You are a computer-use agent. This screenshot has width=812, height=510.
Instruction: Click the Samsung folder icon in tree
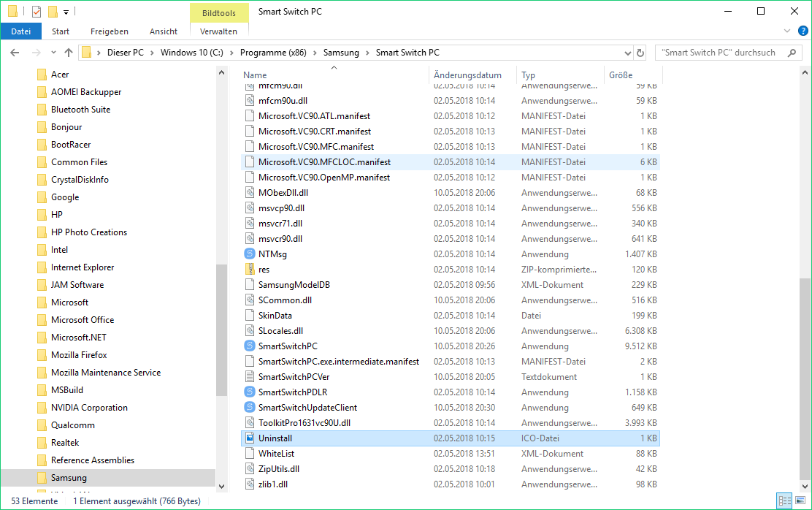pos(42,477)
